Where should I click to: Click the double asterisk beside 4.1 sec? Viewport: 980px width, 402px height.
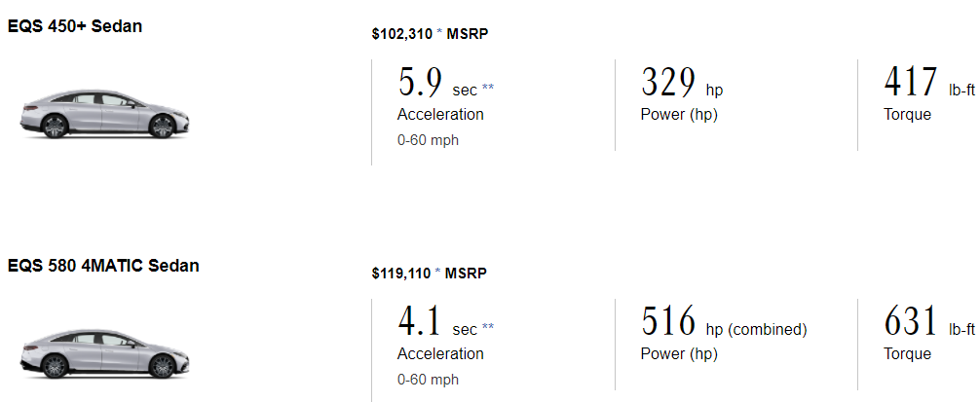(487, 327)
